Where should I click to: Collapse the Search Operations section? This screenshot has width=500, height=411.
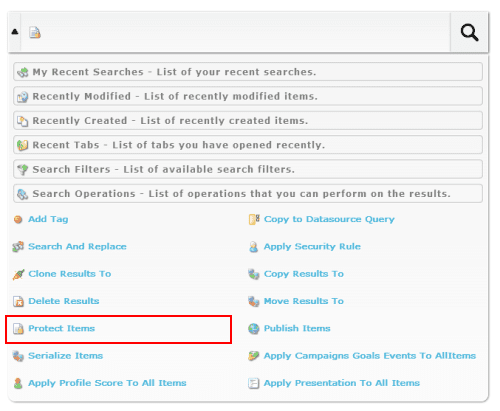click(x=248, y=193)
